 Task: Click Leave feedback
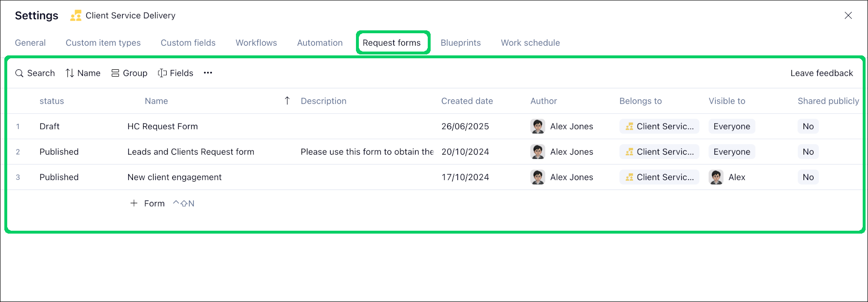(821, 73)
